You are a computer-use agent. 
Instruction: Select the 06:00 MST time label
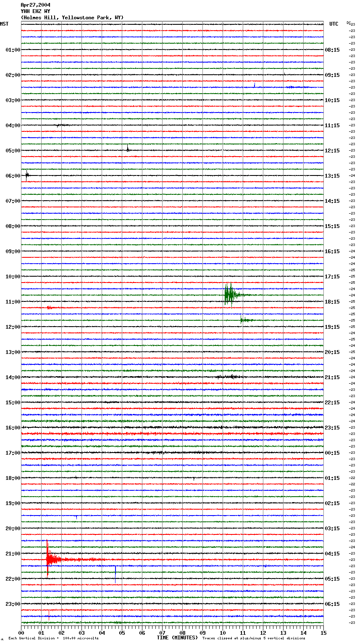13,176
